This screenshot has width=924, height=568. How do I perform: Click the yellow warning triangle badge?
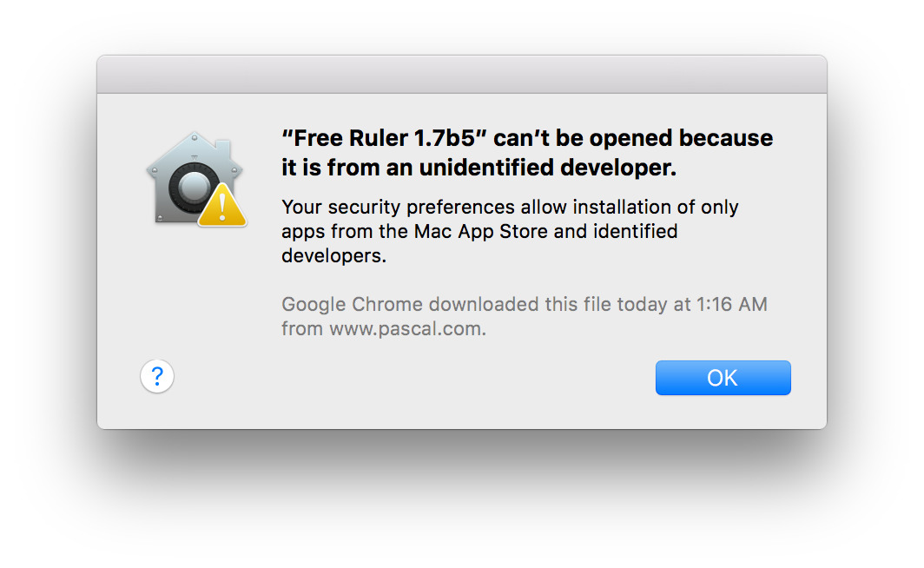point(222,206)
